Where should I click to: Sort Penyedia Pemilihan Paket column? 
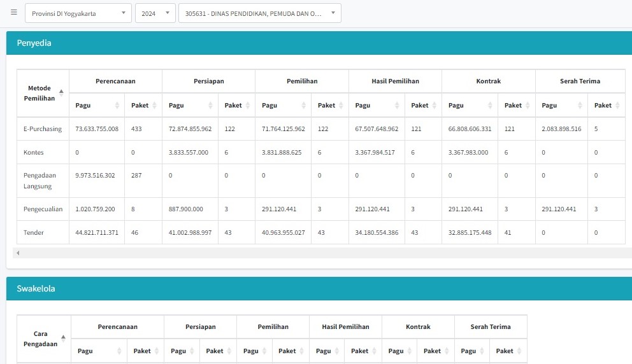329,105
